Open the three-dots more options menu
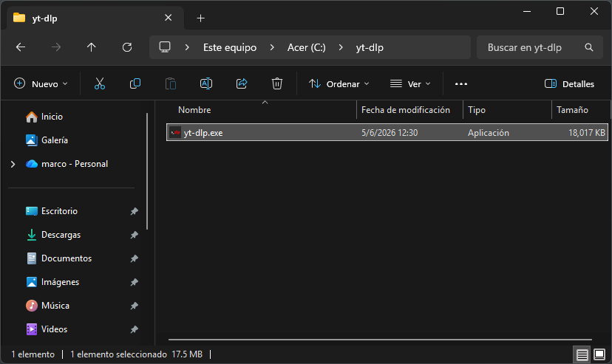 (461, 83)
